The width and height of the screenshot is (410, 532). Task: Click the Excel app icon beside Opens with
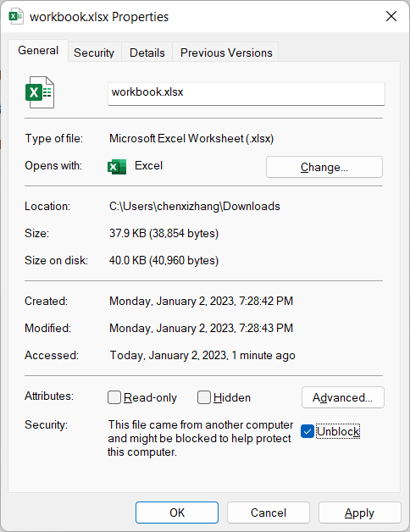click(x=117, y=167)
